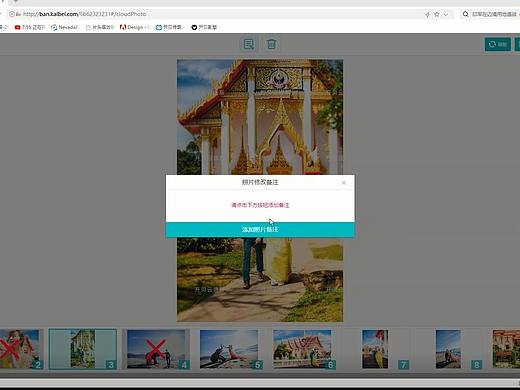
Task: Select temple thumbnail number 6
Action: click(x=303, y=349)
